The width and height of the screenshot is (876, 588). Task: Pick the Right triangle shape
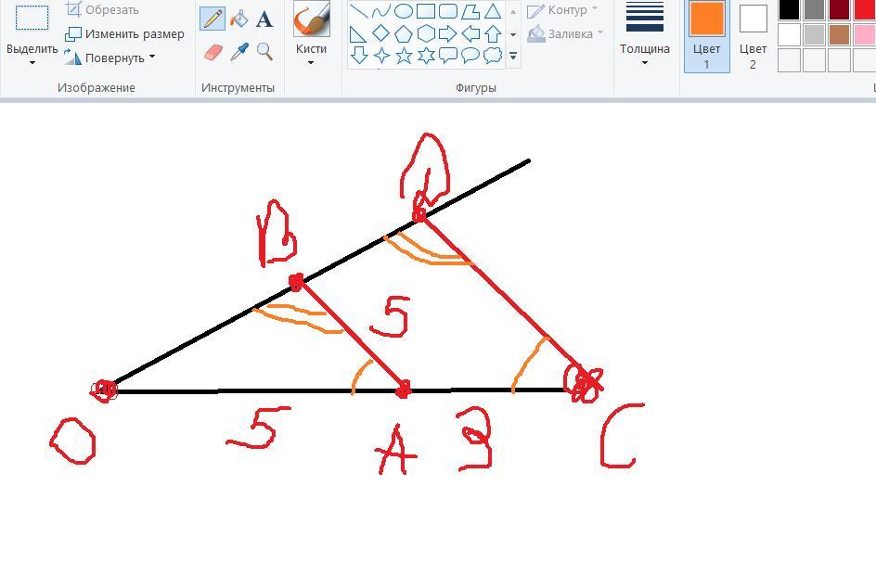pyautogui.click(x=358, y=33)
